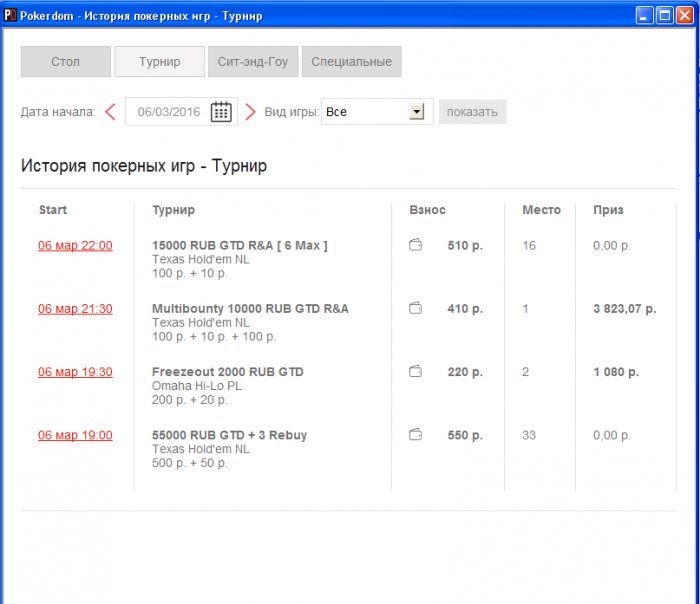The image size is (700, 604).
Task: Expand the Вид игры dropdown
Action: [x=417, y=112]
